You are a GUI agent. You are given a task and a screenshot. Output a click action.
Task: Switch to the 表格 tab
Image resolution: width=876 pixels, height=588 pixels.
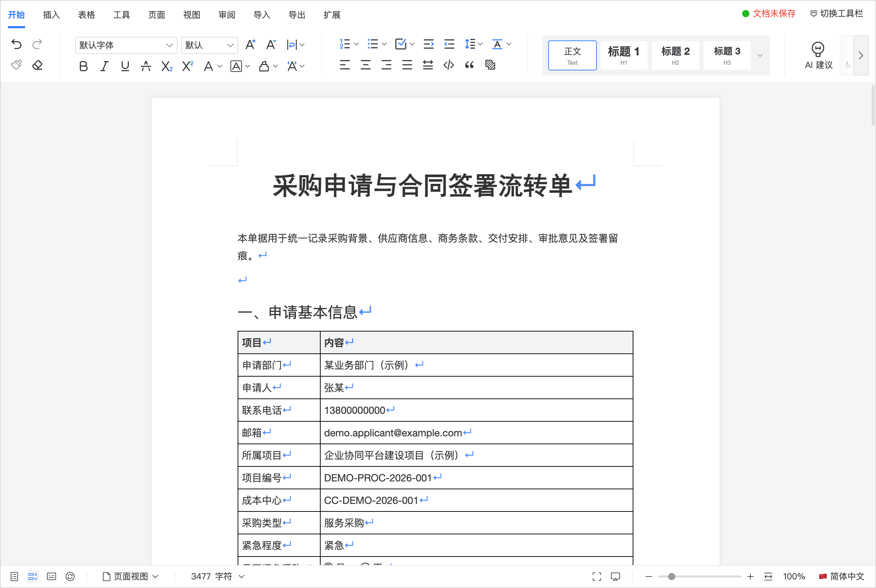86,15
